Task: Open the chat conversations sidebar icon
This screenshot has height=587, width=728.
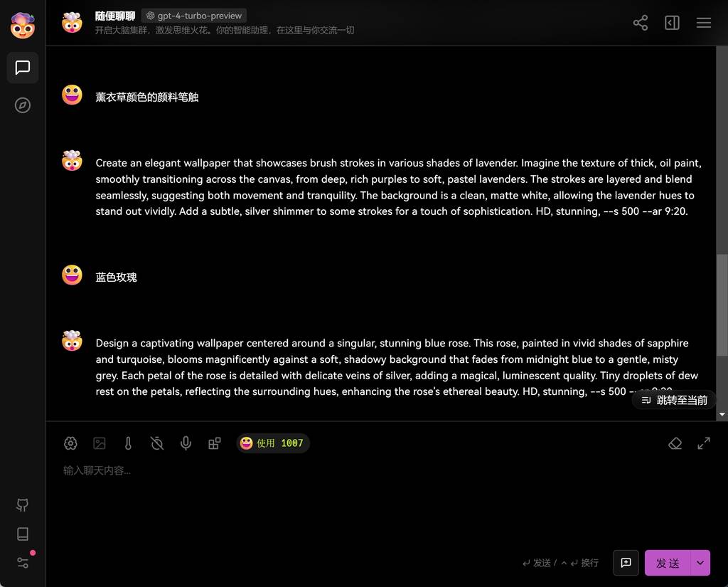Action: tap(22, 68)
